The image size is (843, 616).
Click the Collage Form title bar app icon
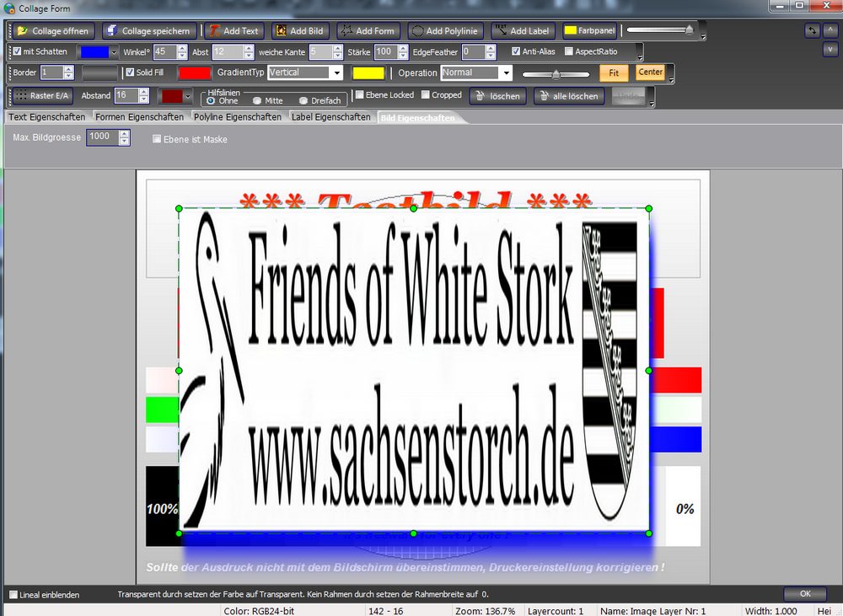(x=9, y=8)
